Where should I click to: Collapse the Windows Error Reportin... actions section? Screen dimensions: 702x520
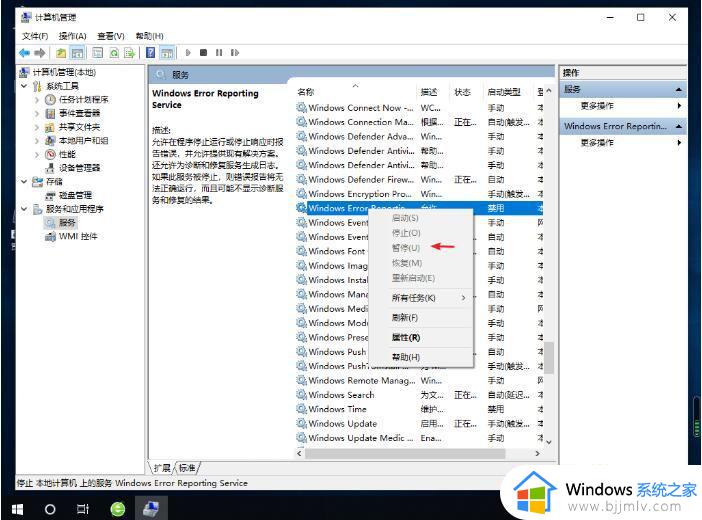679,126
